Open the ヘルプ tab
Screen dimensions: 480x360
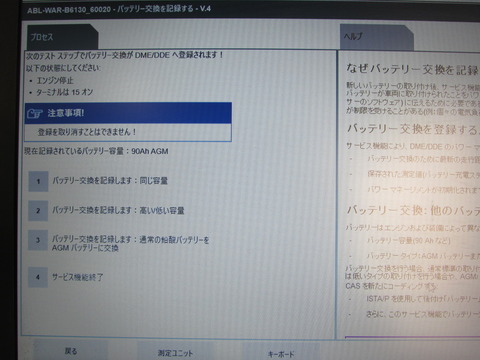377,37
